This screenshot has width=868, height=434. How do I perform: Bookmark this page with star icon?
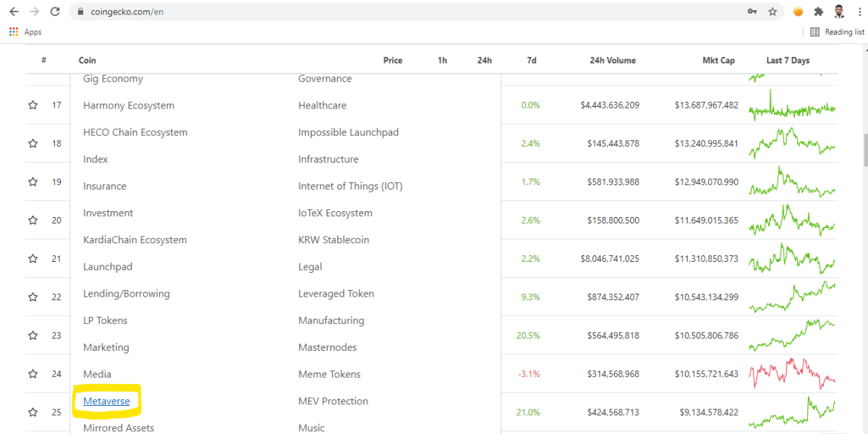click(x=773, y=12)
